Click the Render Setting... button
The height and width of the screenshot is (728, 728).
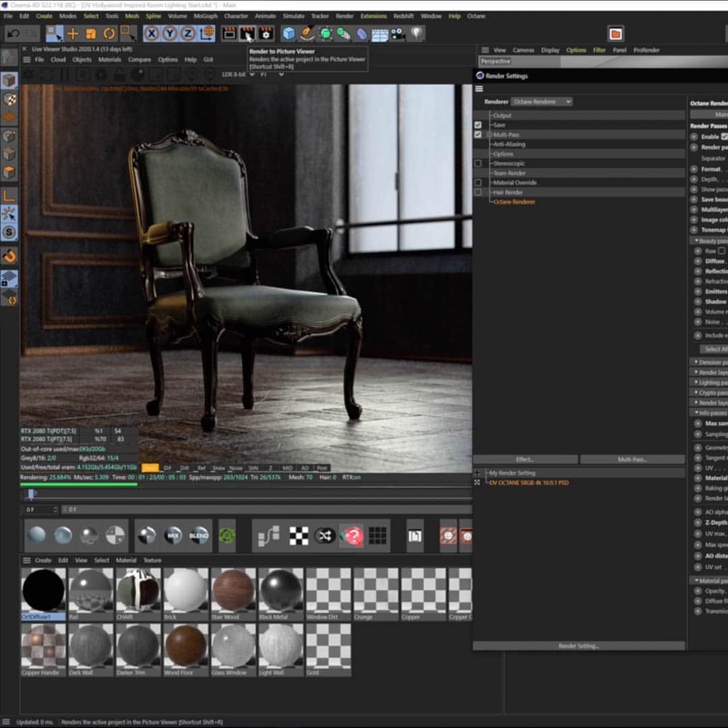click(x=578, y=646)
